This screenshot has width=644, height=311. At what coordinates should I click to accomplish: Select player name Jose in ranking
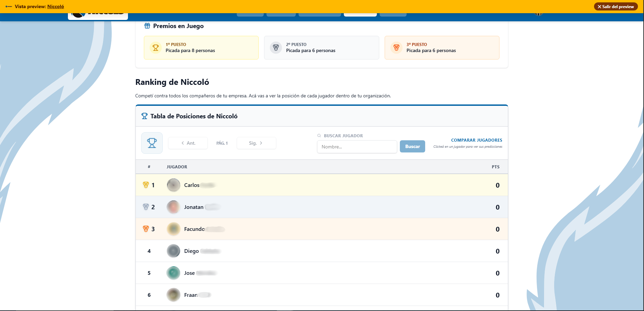coord(189,273)
